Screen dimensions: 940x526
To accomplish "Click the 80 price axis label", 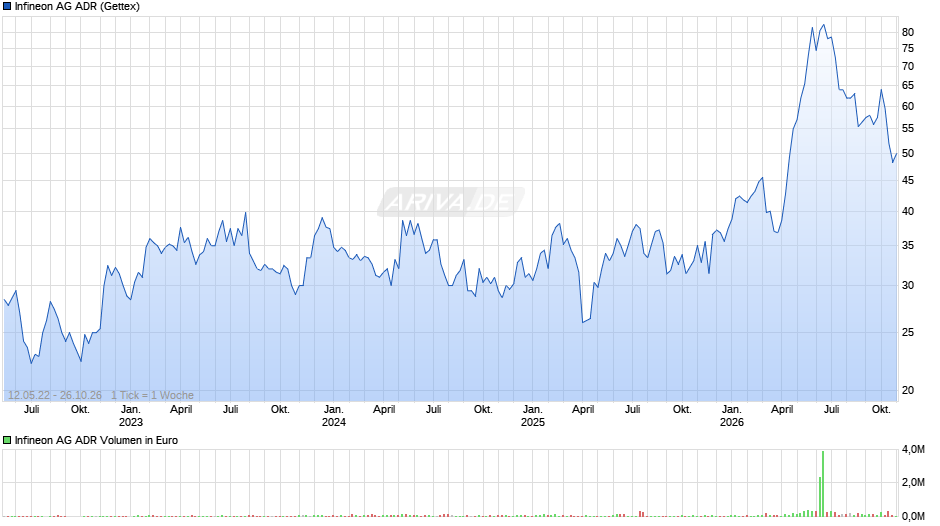I will click(x=908, y=32).
